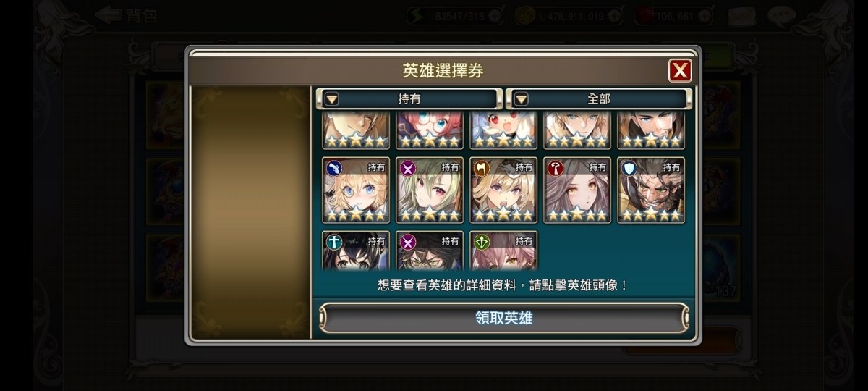Claim hero with 領取英雄 button
The height and width of the screenshot is (391, 868).
coord(504,318)
